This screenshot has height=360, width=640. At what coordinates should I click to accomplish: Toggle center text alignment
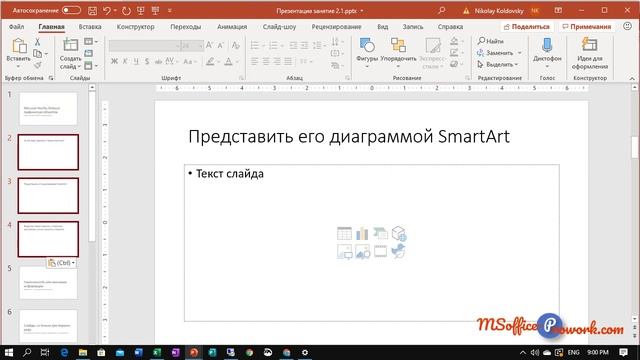click(x=266, y=61)
